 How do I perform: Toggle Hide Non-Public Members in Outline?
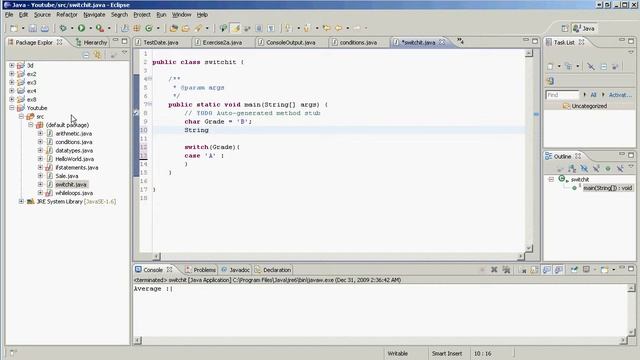pyautogui.click(x=608, y=168)
